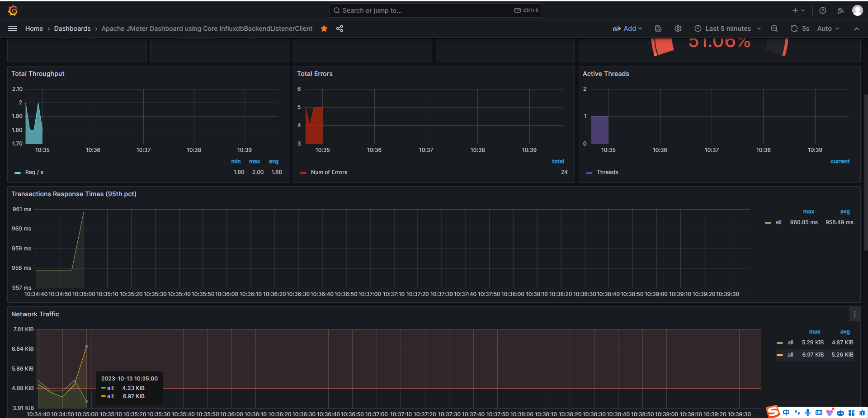Click the Total Errors panel title
The image size is (868, 418).
point(315,74)
